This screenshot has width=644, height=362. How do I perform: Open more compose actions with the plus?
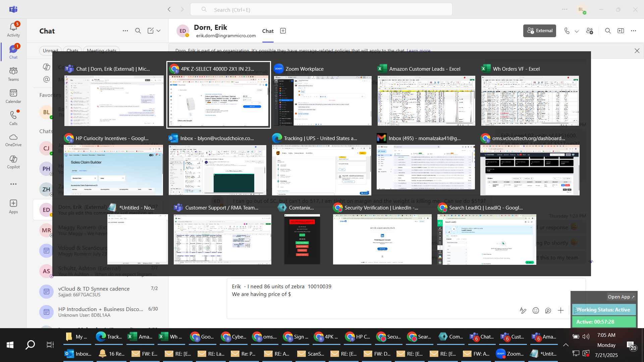561,310
